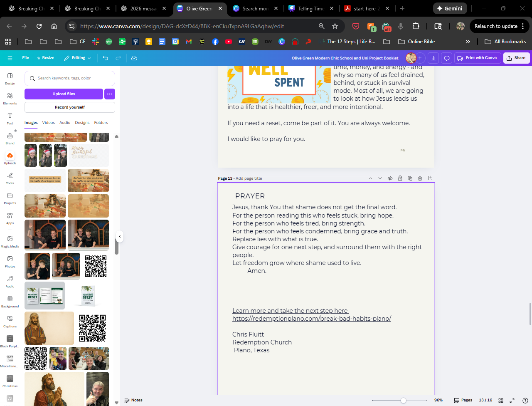This screenshot has width=532, height=406.
Task: Open the three-dot menu beside Upload files
Action: tap(109, 94)
